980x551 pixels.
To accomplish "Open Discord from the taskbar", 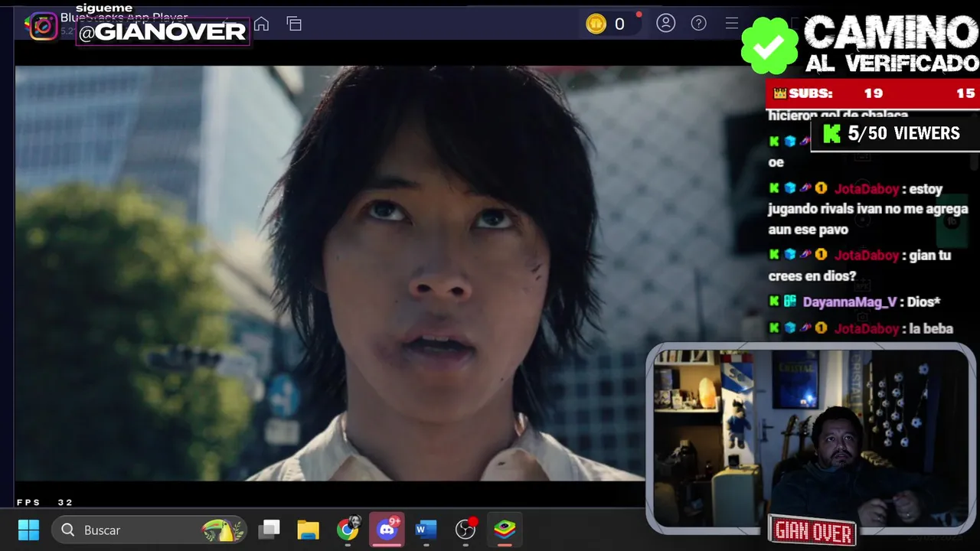I will [387, 530].
